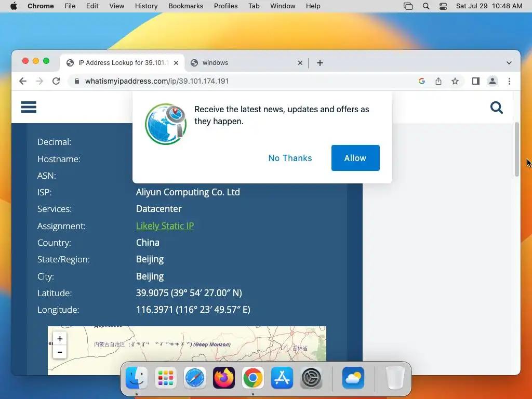This screenshot has height=399, width=532.
Task: Click the Country value China
Action: click(x=148, y=243)
